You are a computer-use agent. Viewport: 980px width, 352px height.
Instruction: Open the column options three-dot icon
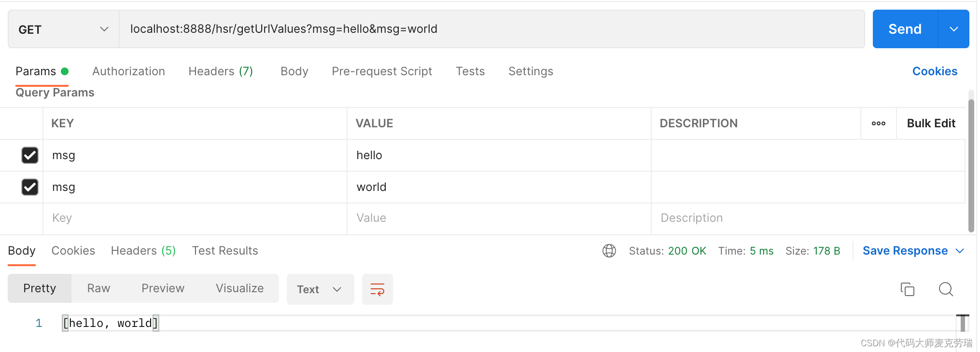(878, 123)
